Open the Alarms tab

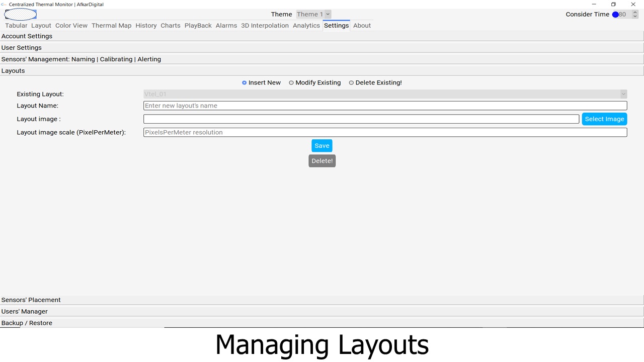[226, 26]
